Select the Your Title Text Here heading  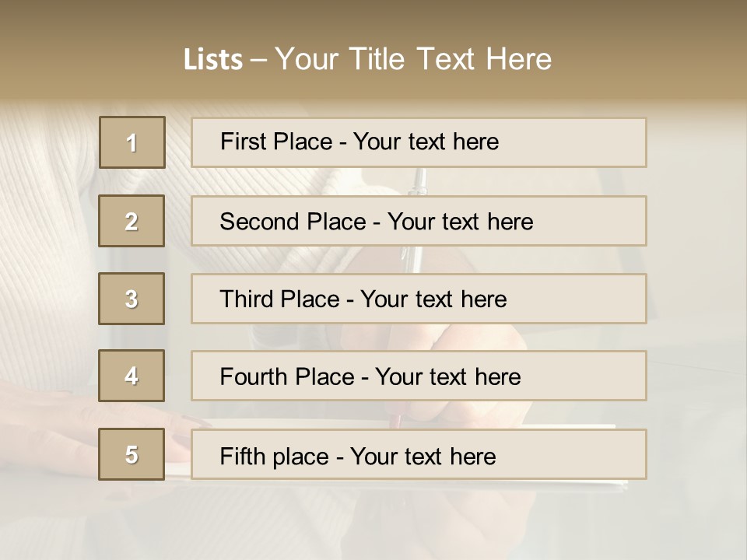click(x=413, y=59)
